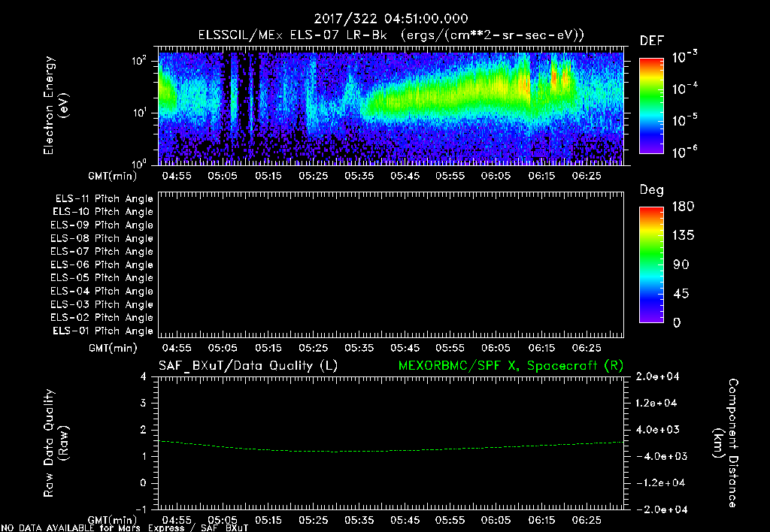This screenshot has height=532, width=770.
Task: Click the NO DATA AVAILABLE status message
Action: tap(125, 528)
